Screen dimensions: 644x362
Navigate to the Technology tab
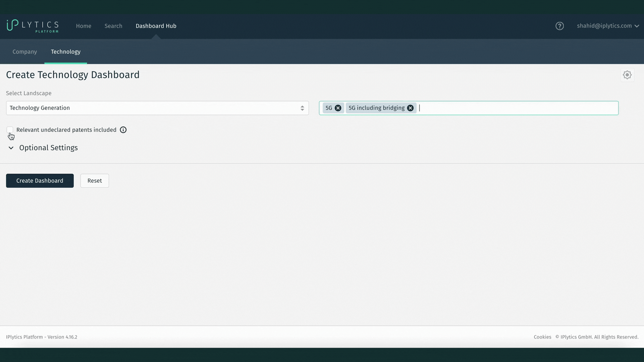[65, 52]
